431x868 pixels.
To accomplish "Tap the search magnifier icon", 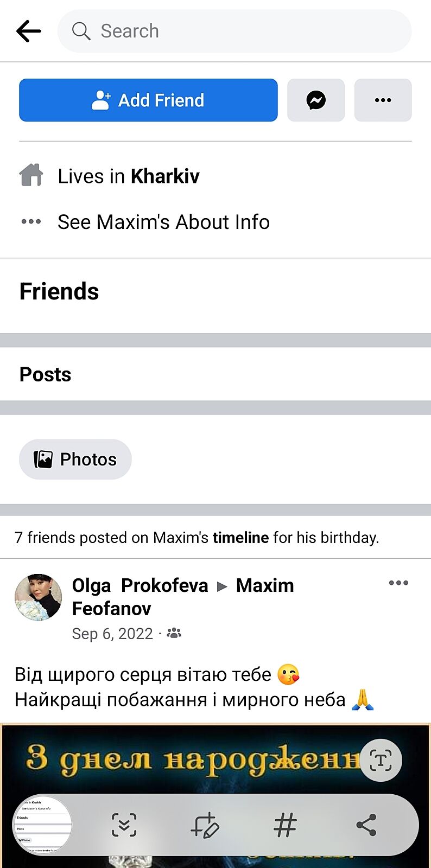I will coord(81,31).
